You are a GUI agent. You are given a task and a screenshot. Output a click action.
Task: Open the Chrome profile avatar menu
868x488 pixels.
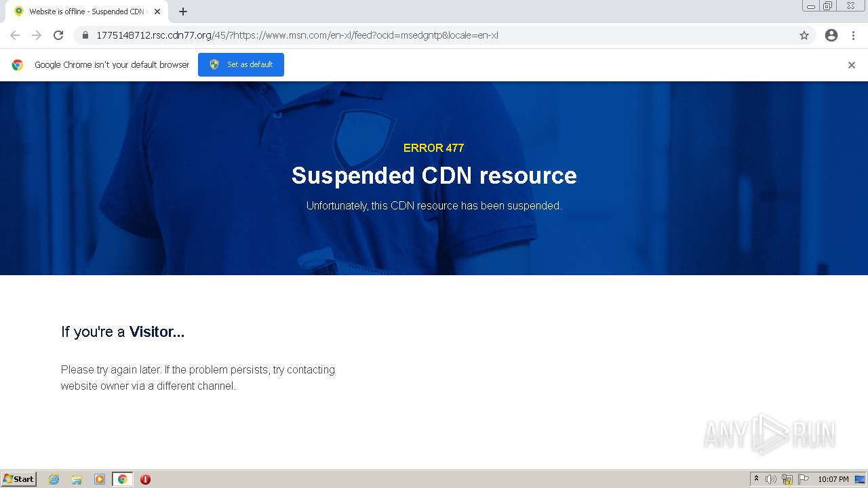[831, 35]
